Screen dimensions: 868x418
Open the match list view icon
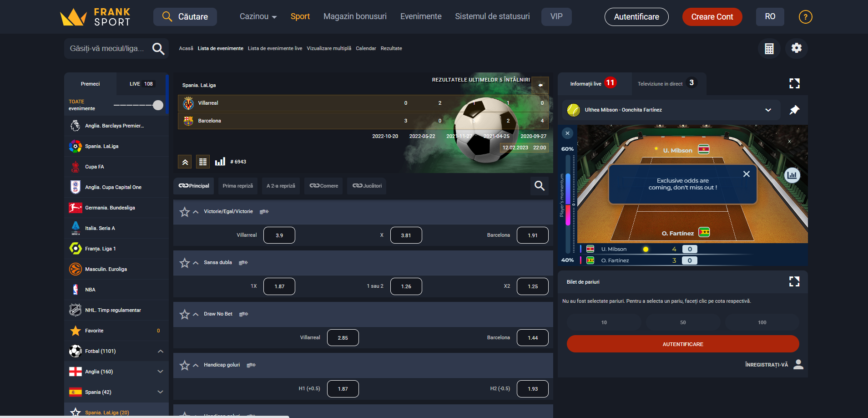click(x=203, y=162)
